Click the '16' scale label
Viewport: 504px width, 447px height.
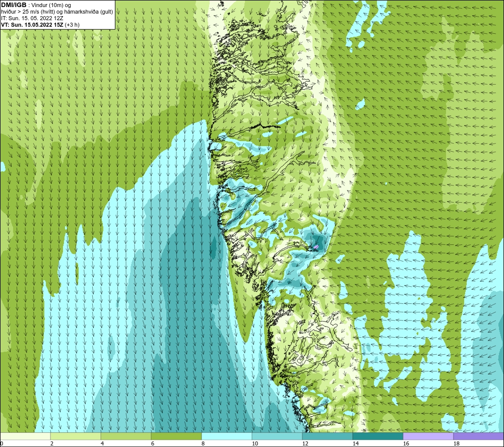coord(406,444)
